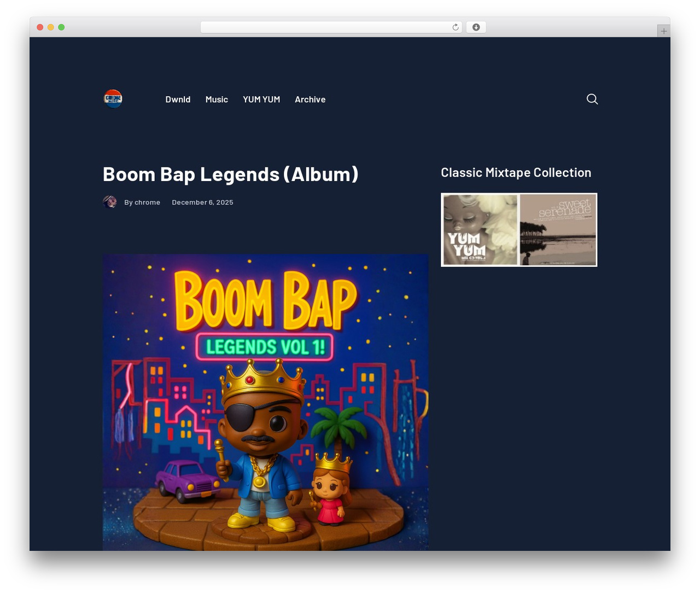
Task: Minimize the window with yellow button
Action: 51,27
